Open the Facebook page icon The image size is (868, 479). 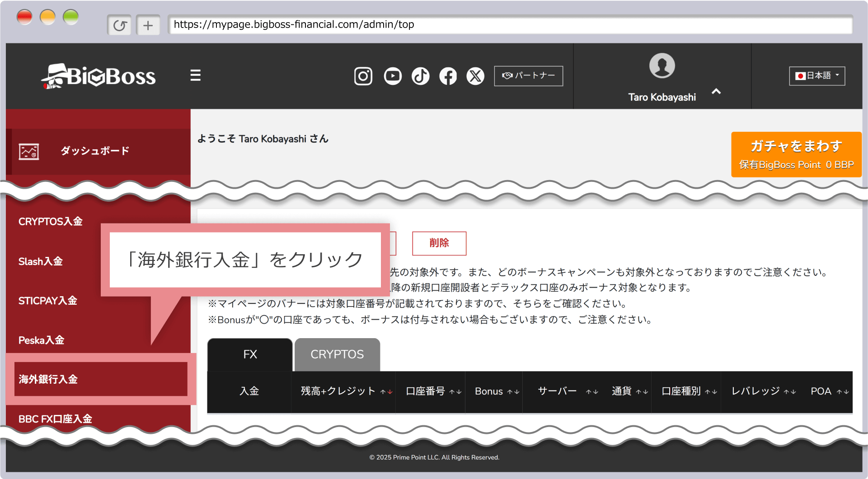(x=448, y=76)
